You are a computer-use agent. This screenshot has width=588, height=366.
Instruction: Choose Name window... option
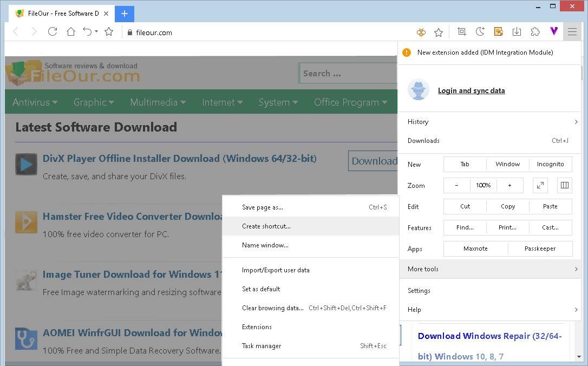click(310, 245)
